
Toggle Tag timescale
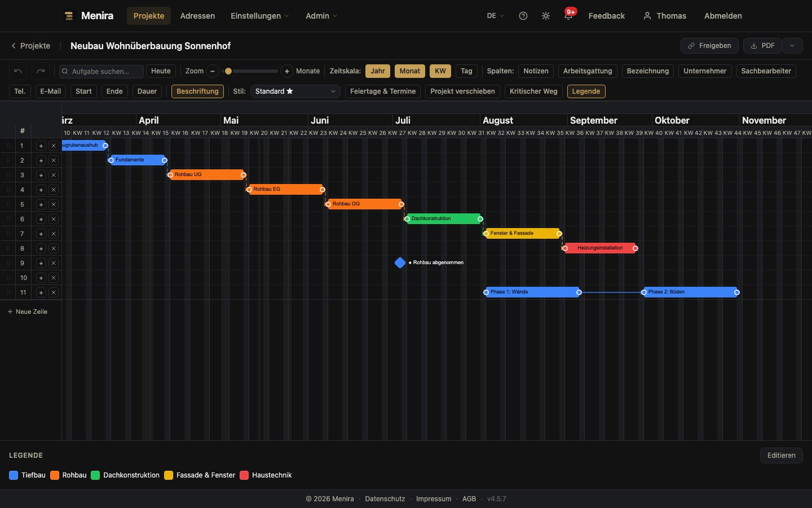tap(466, 71)
